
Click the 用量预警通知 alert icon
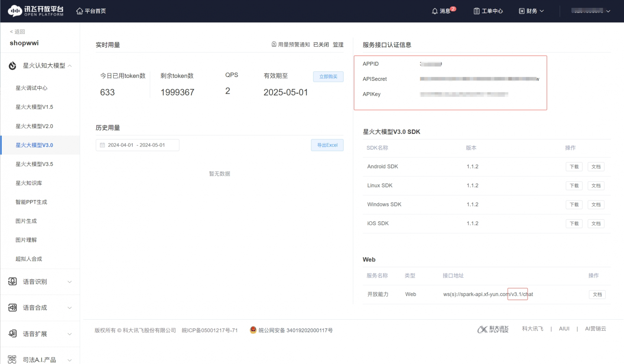coord(274,44)
